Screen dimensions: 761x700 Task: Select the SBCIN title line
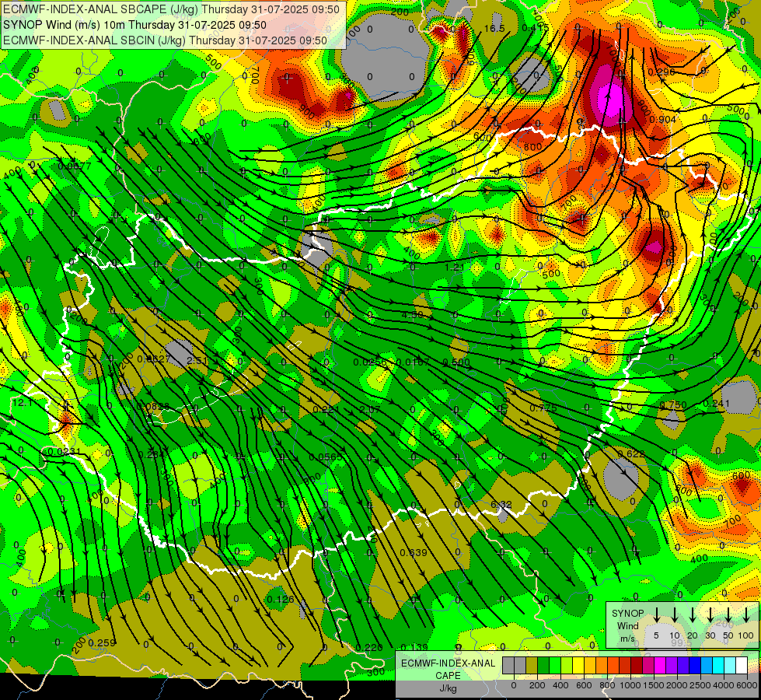click(165, 40)
